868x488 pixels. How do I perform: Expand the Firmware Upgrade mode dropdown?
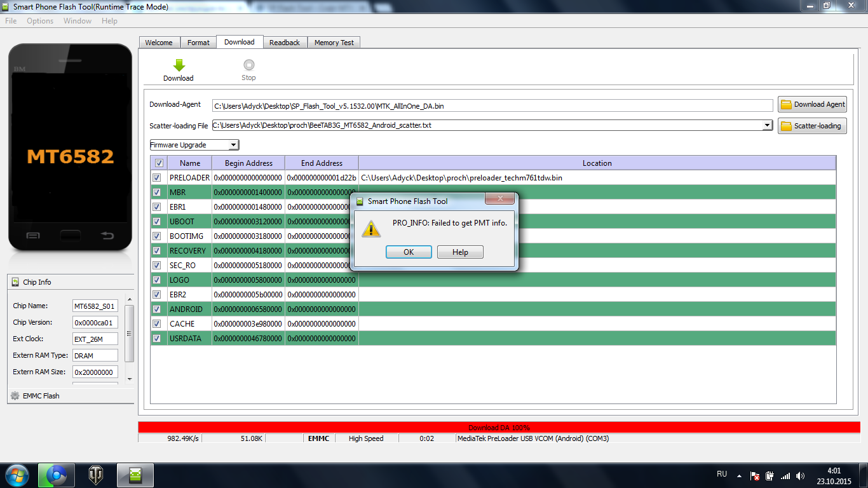point(233,145)
